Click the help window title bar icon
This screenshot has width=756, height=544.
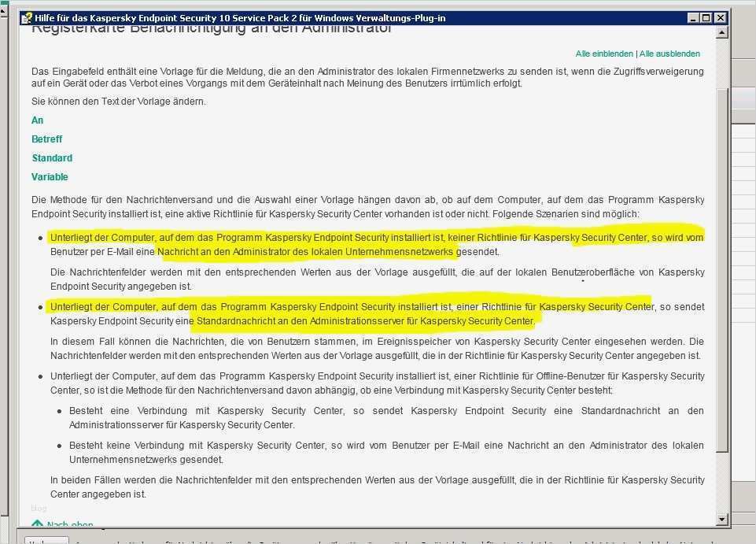[27, 18]
